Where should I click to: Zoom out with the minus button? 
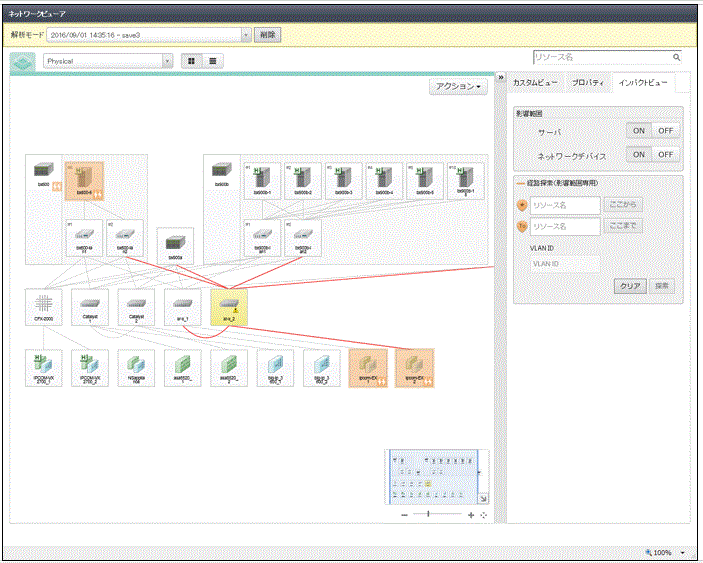click(404, 515)
